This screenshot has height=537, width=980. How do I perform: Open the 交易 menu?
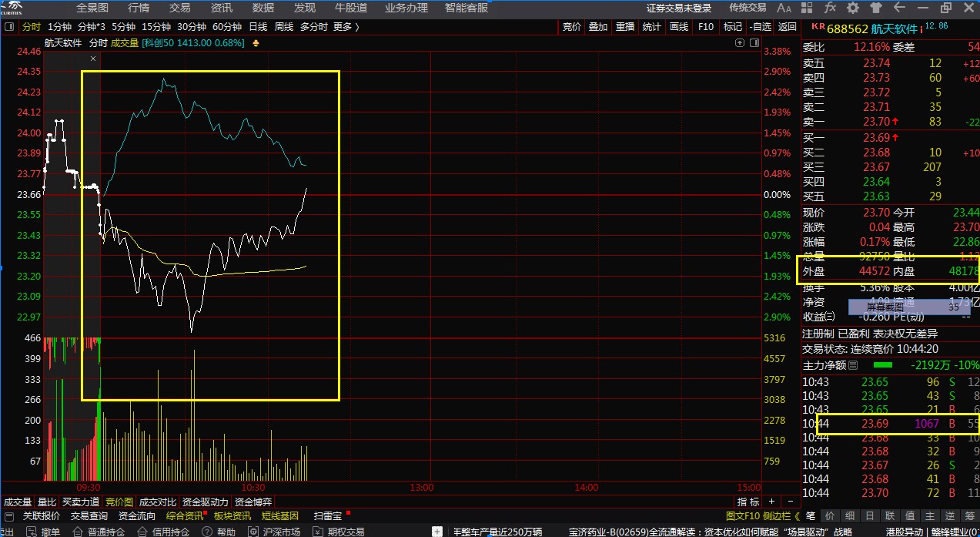pos(179,8)
